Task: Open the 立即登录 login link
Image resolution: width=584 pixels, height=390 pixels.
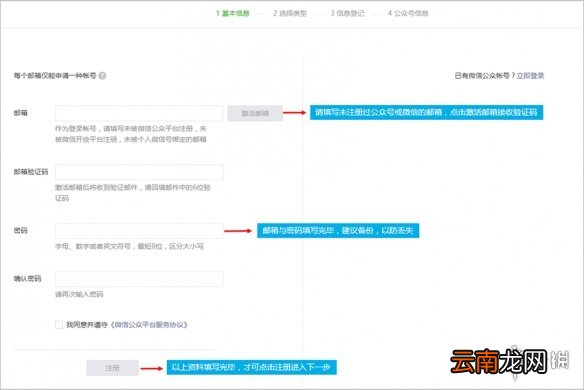Action: coord(530,76)
